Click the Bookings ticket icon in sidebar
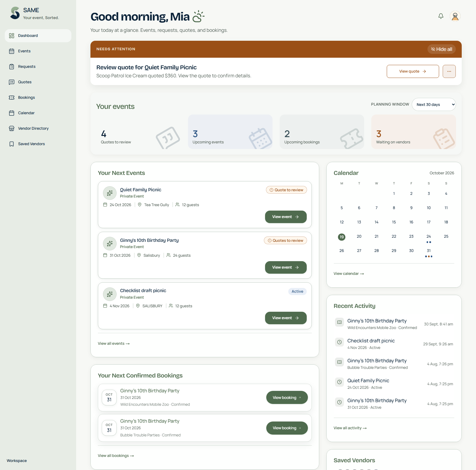This screenshot has height=470, width=476. (12, 98)
